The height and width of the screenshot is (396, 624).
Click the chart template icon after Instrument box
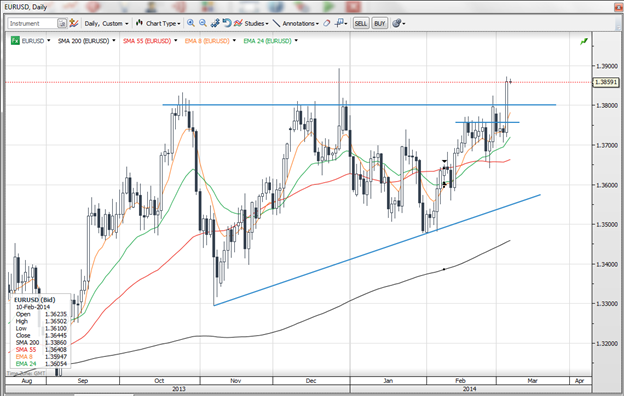point(74,23)
